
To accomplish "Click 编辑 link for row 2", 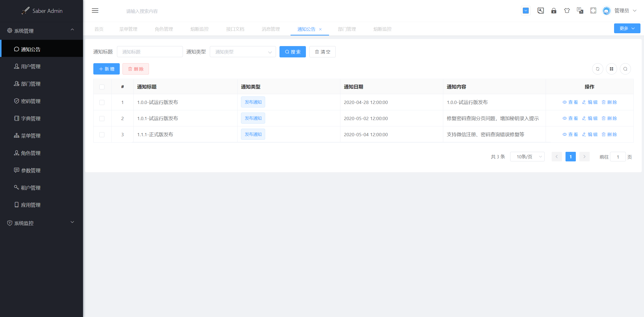I will point(590,118).
